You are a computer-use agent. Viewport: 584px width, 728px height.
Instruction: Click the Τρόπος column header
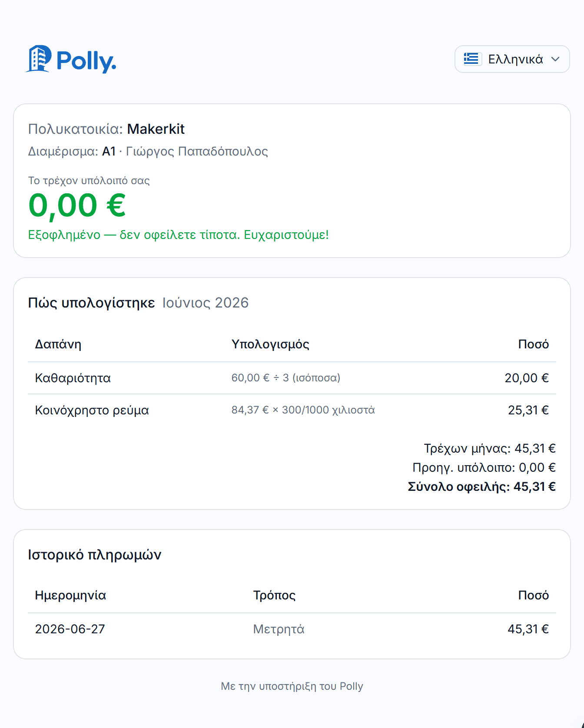pos(274,596)
